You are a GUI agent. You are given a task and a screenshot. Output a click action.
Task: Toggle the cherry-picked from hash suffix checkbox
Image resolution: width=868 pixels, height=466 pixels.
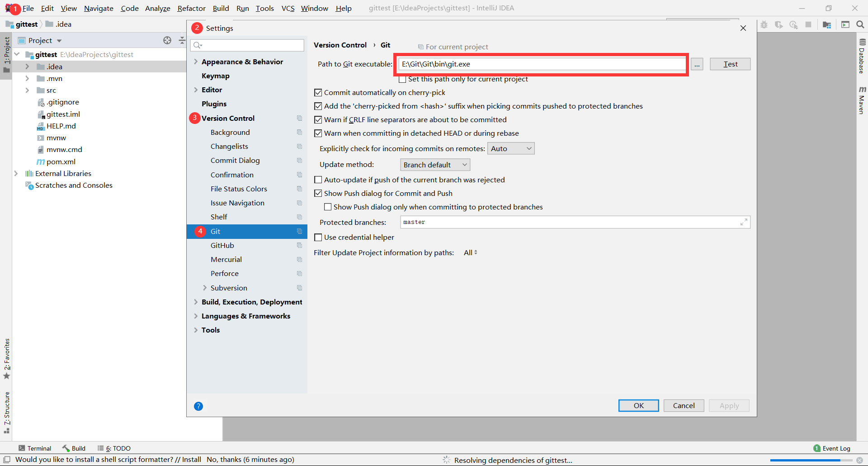point(318,106)
